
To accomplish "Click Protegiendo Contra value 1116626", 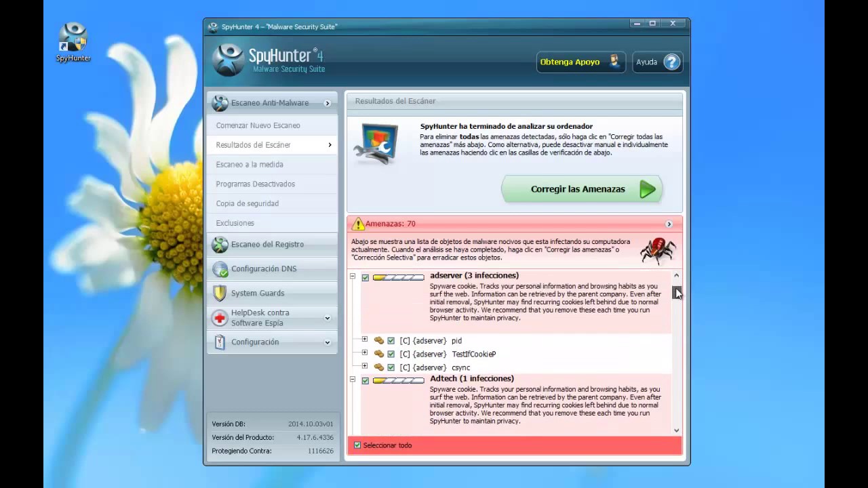I will pos(321,451).
